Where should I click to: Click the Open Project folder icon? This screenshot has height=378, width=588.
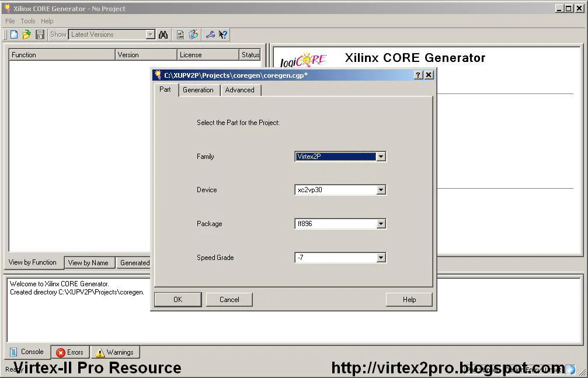[27, 35]
